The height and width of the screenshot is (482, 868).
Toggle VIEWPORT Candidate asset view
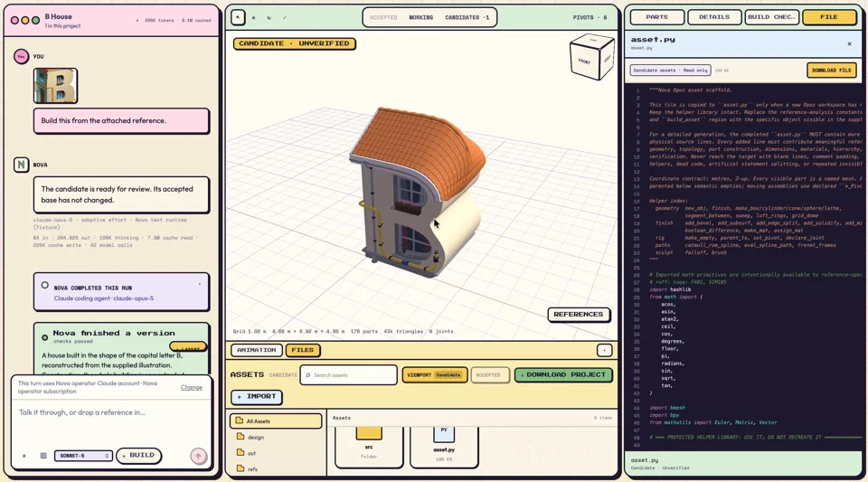click(435, 375)
